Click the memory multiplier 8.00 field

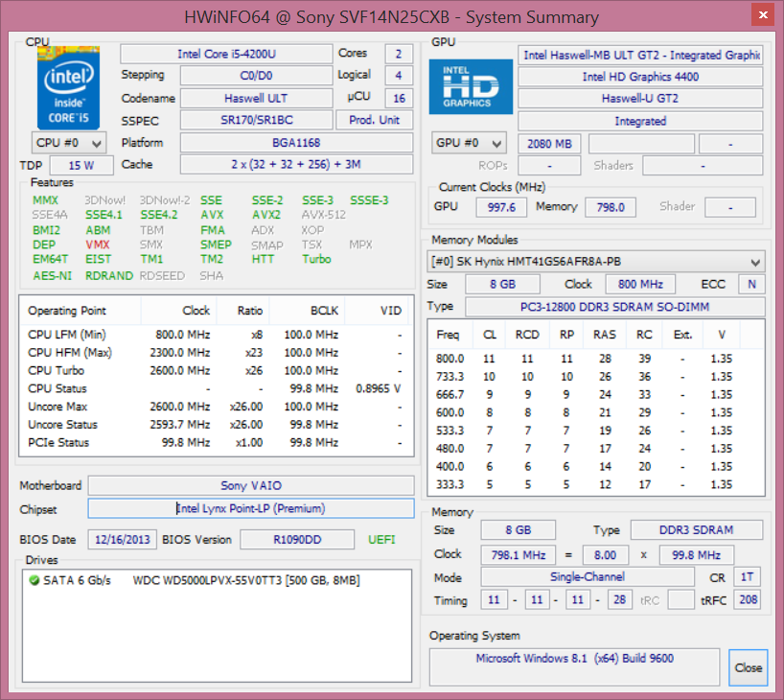[x=605, y=555]
